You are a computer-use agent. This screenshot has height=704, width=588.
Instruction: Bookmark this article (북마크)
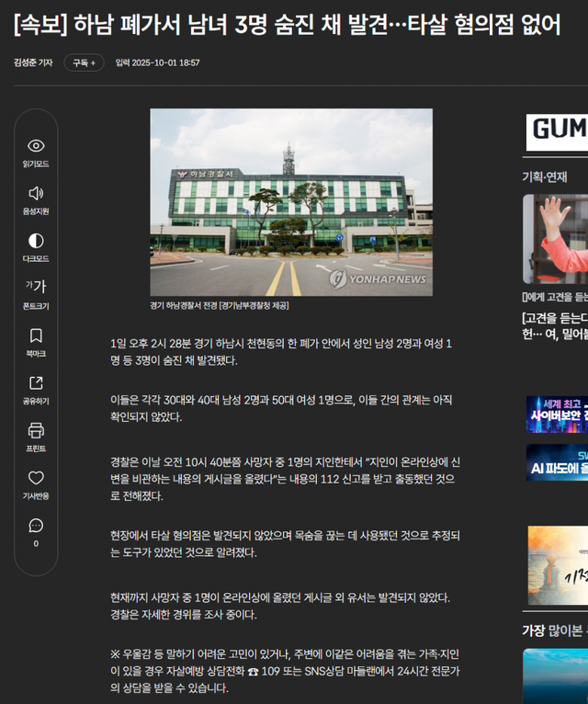pyautogui.click(x=36, y=335)
